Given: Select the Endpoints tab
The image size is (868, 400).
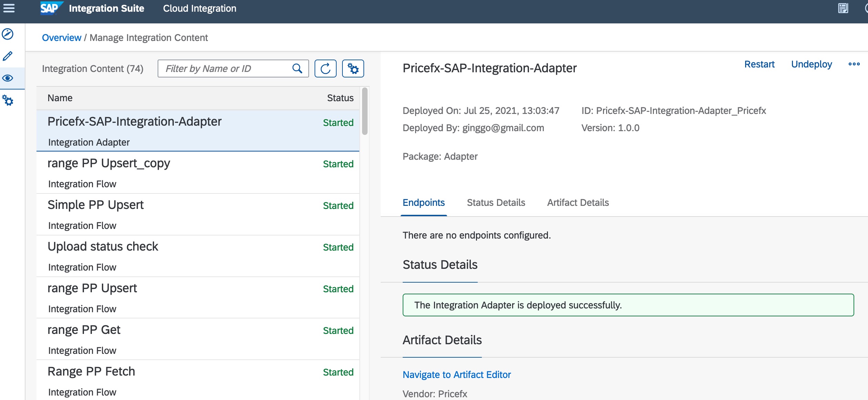Looking at the screenshot, I should click(x=423, y=203).
